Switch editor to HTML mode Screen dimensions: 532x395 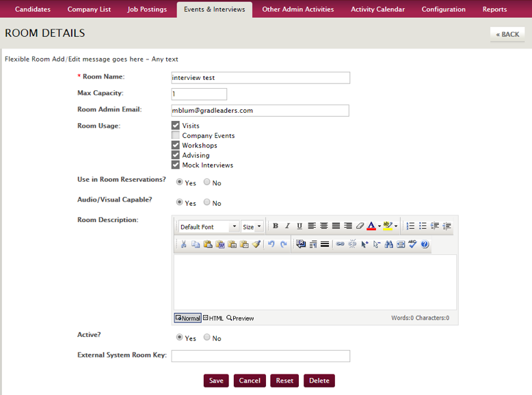click(x=213, y=318)
